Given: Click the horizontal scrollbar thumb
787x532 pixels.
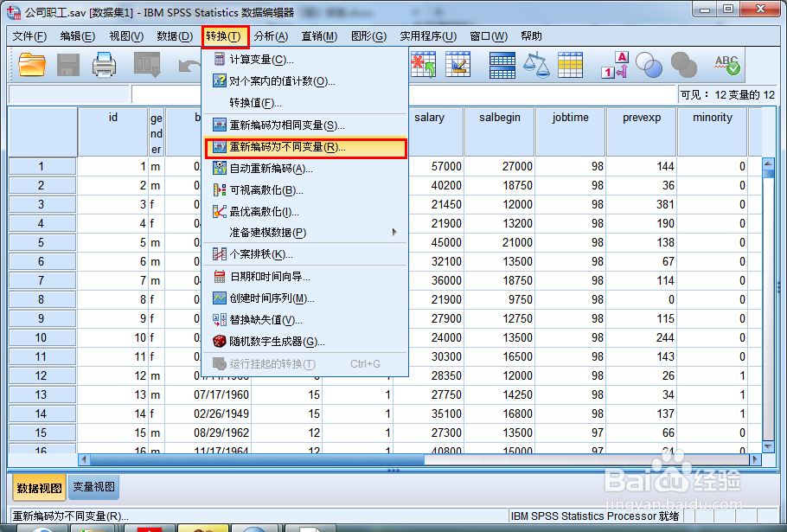Looking at the screenshot, I should click(x=257, y=459).
